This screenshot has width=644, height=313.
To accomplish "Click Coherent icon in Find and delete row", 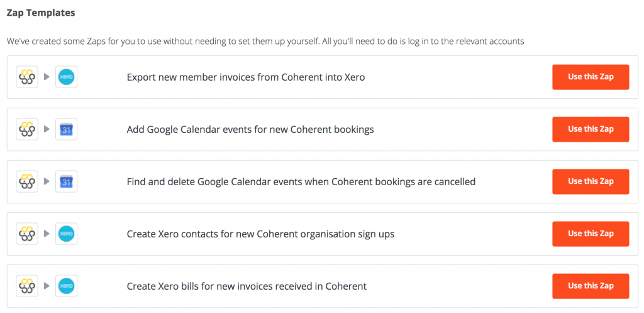I will 27,181.
